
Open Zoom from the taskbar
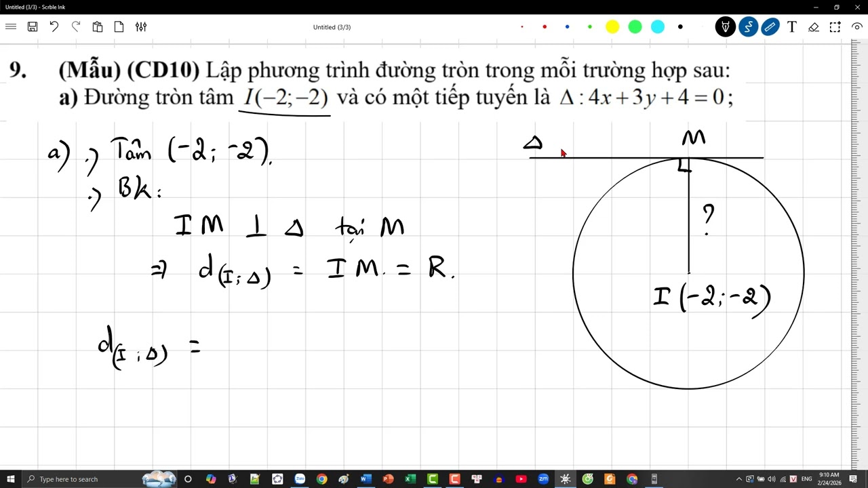(543, 479)
